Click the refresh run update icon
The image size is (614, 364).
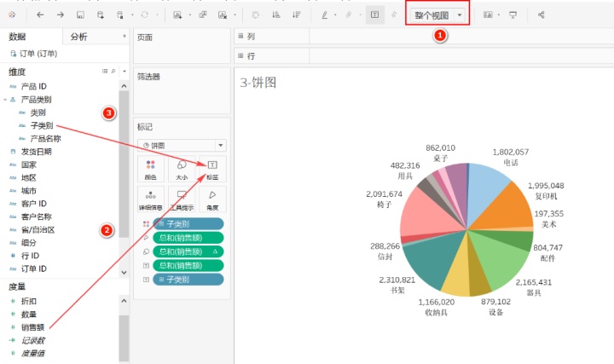coord(144,14)
